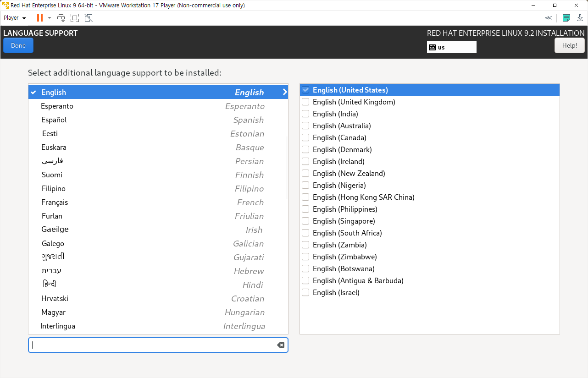The width and height of the screenshot is (588, 378).
Task: Select Magyar (Hungarian) language row
Action: click(x=158, y=312)
